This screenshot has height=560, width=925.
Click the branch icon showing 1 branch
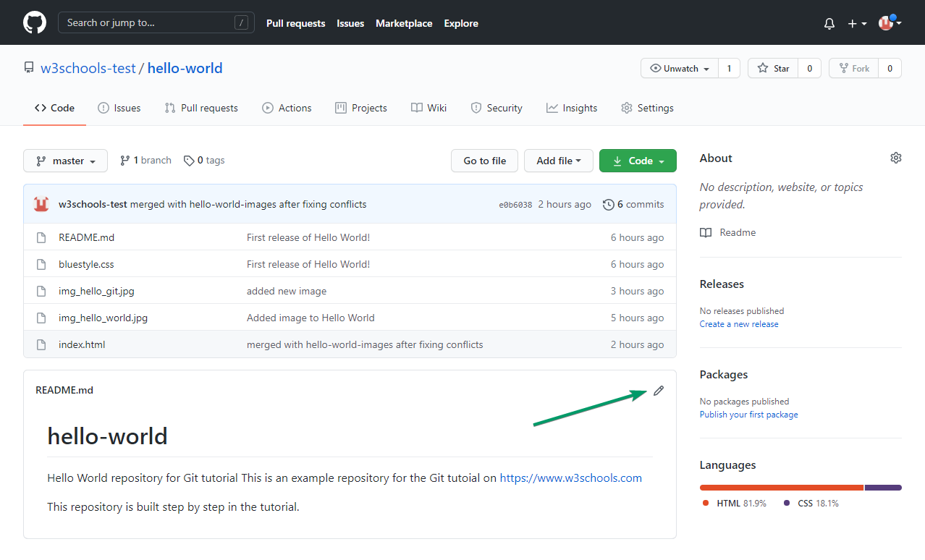click(x=125, y=161)
